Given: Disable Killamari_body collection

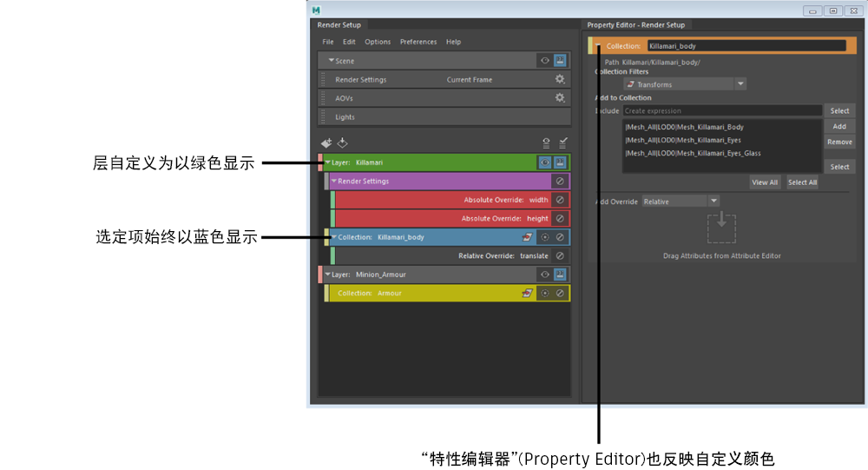Looking at the screenshot, I should point(560,237).
